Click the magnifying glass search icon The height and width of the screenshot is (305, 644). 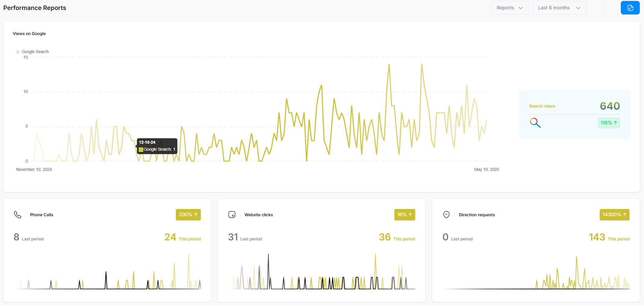535,123
